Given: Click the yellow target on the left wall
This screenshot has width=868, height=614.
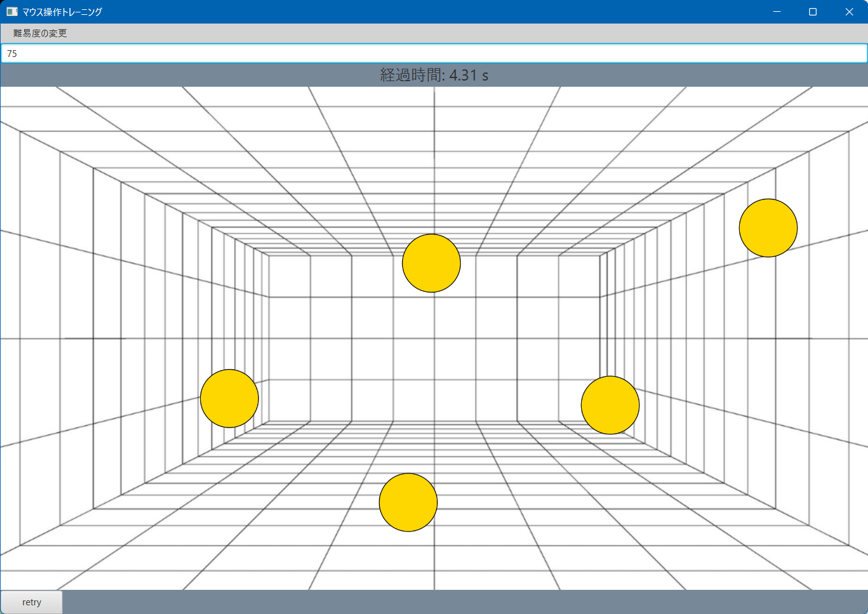Looking at the screenshot, I should [x=229, y=398].
